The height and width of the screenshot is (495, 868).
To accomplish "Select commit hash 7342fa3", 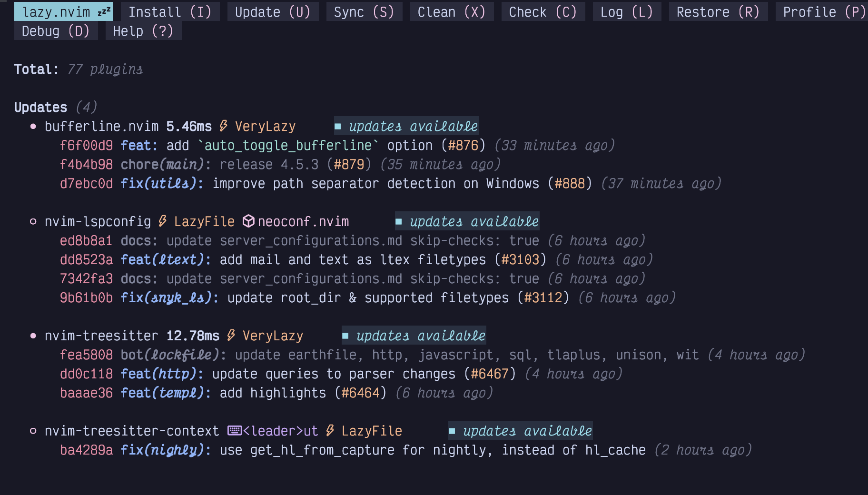I will pos(87,278).
